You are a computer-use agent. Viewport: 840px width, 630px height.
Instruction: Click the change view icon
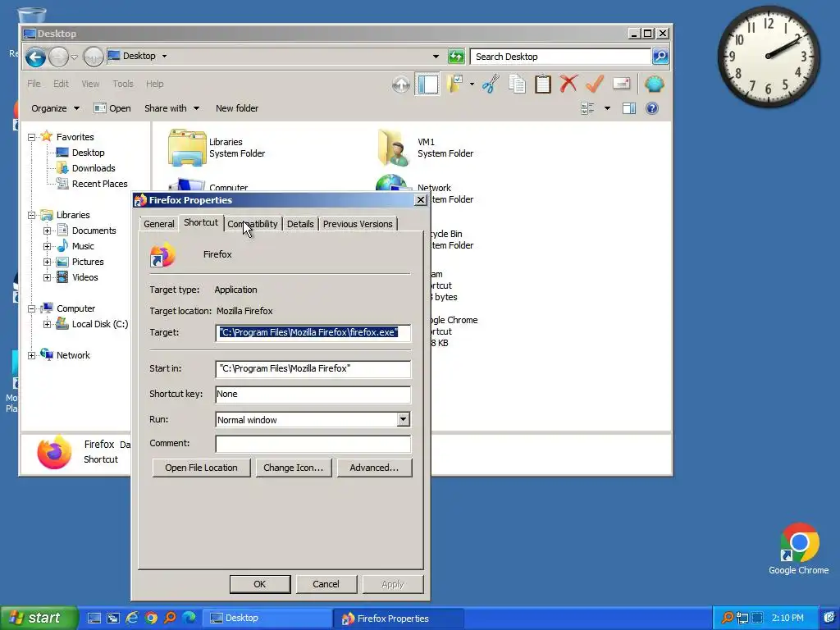(x=587, y=109)
